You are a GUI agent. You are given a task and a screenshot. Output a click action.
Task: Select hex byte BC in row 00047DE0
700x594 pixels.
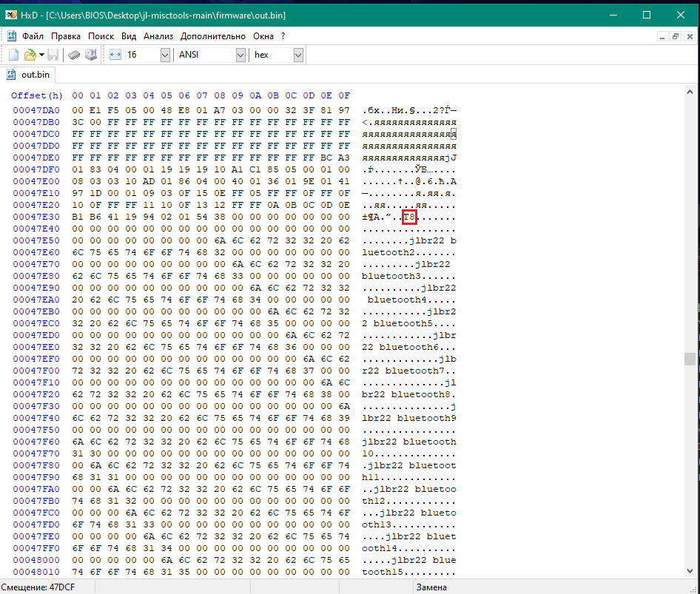pos(326,158)
